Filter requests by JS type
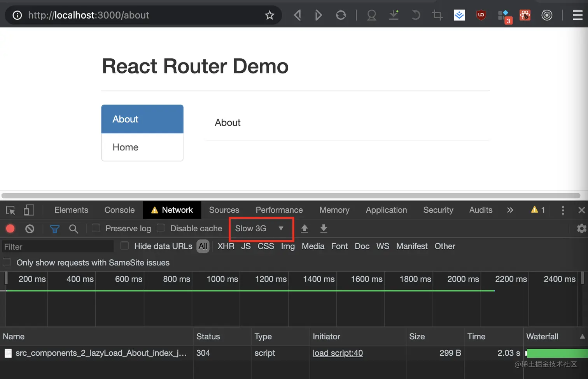 pos(246,246)
